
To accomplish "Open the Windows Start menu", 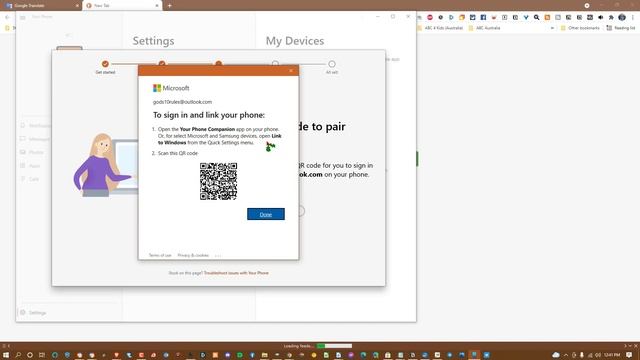I will click(x=6, y=355).
